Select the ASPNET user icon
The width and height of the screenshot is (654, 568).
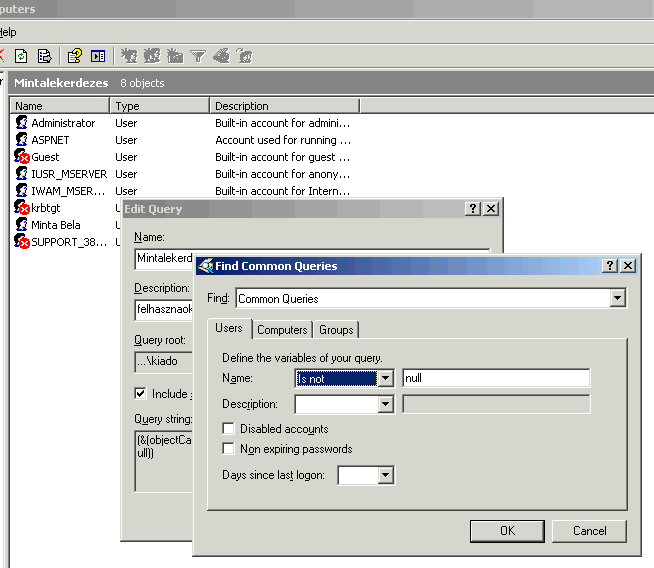point(21,140)
